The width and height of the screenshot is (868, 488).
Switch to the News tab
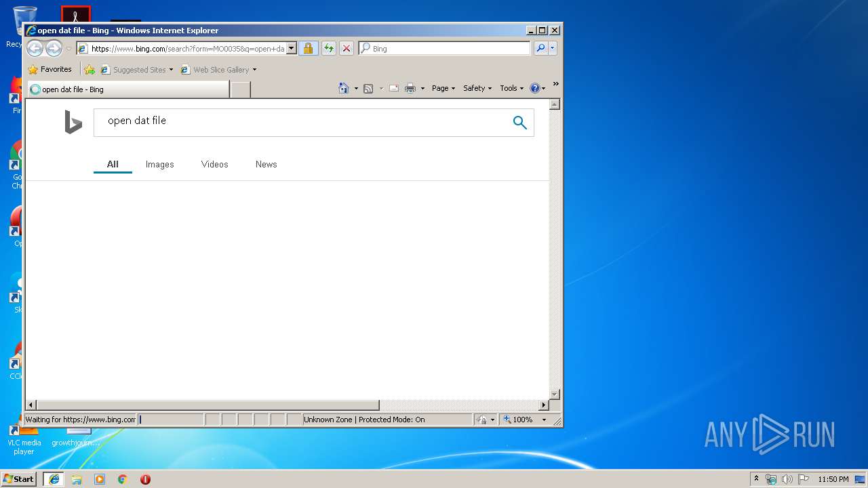click(267, 164)
